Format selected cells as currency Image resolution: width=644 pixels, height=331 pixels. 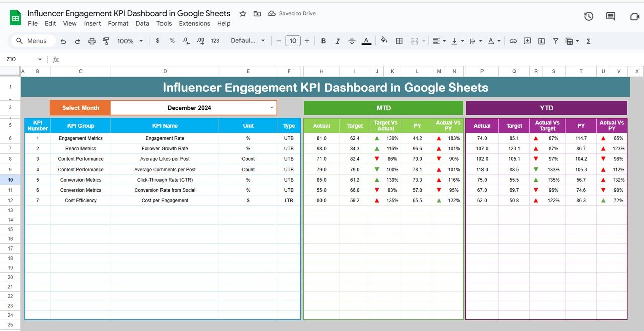157,41
